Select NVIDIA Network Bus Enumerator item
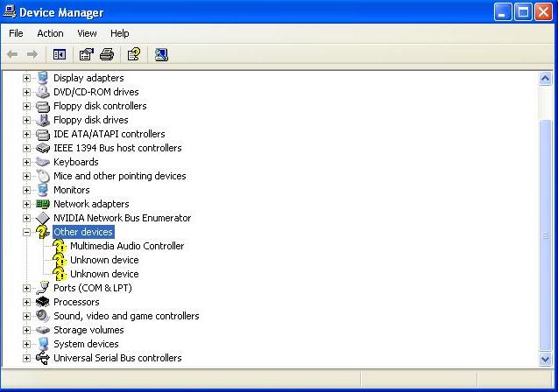558x392 pixels. pyautogui.click(x=122, y=218)
